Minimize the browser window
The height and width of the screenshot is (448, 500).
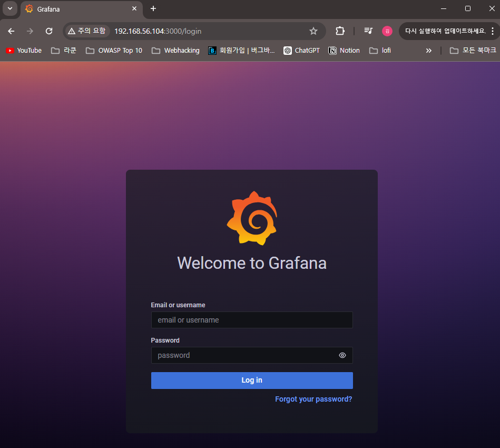pos(444,8)
